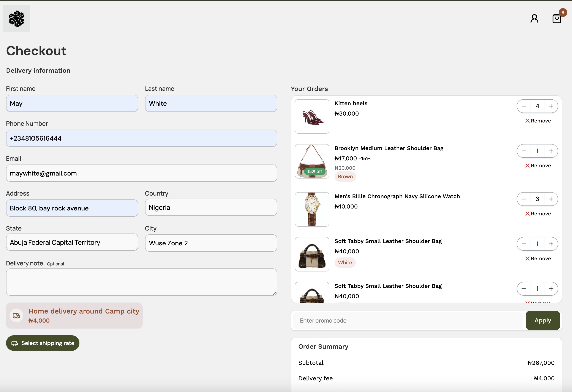Open the shopping cart icon

557,19
